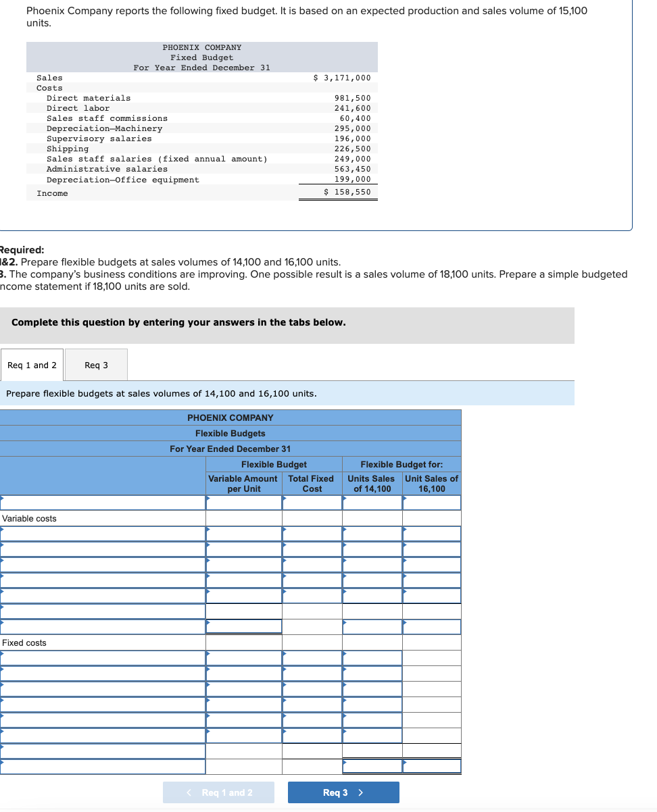Image resolution: width=657 pixels, height=812 pixels.
Task: Click the Total Fixed Cost column header
Action: point(312,484)
